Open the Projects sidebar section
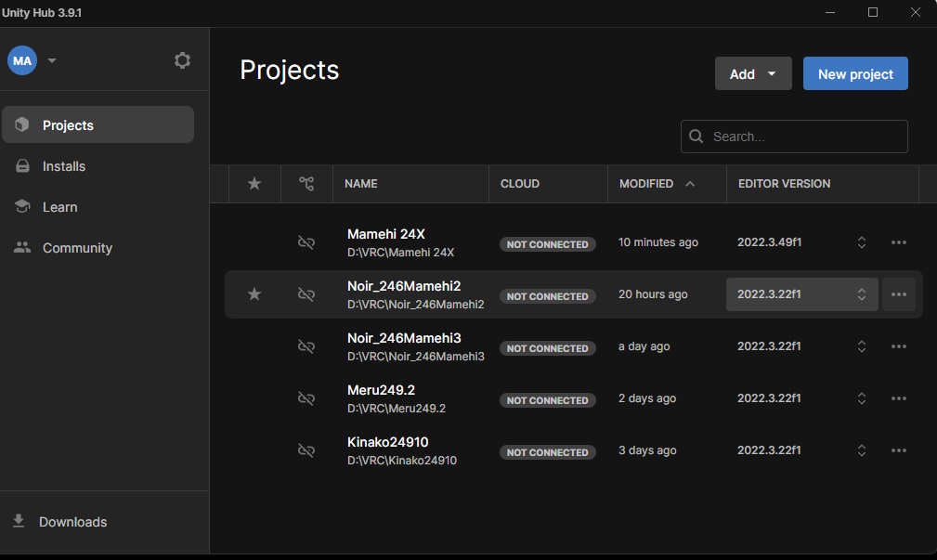 click(x=98, y=124)
